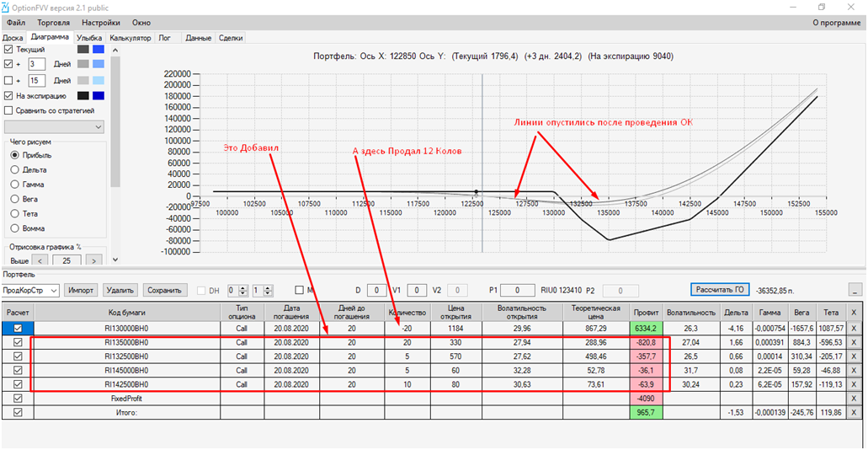Toggle the 'На экспирацию' checkbox
This screenshot has height=450, width=868.
(8, 95)
